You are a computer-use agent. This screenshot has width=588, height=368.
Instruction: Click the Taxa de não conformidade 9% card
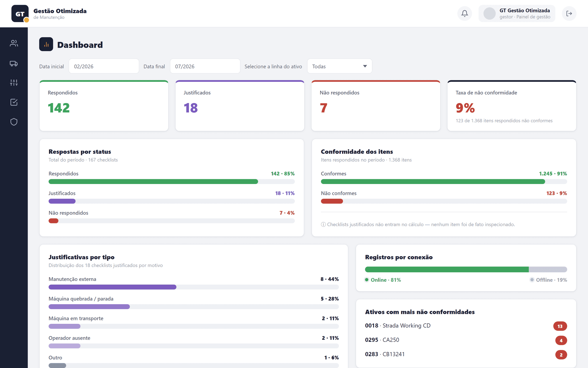pyautogui.click(x=512, y=106)
